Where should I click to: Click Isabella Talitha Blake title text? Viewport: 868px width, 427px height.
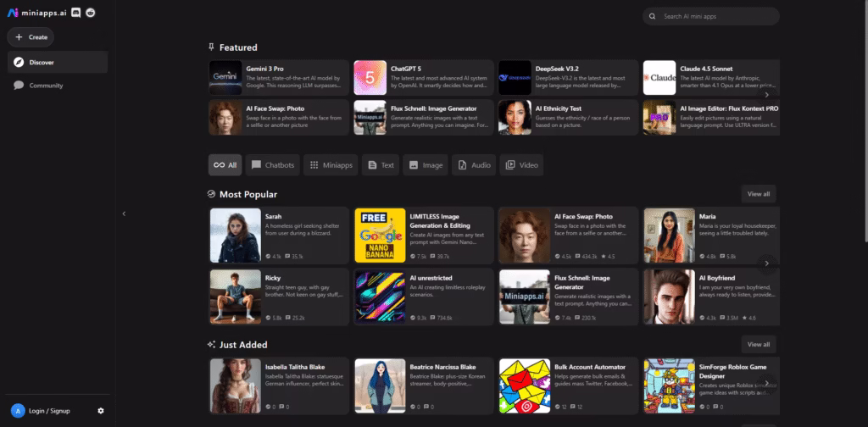tap(295, 367)
